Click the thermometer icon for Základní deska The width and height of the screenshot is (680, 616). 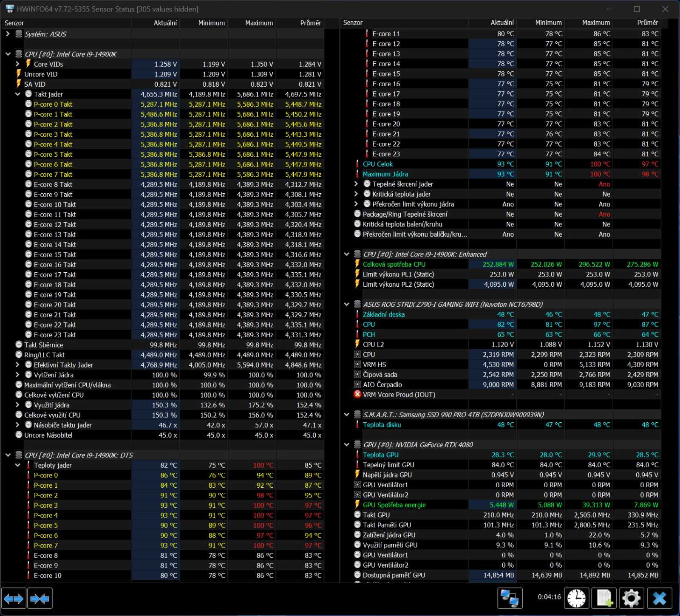[357, 314]
